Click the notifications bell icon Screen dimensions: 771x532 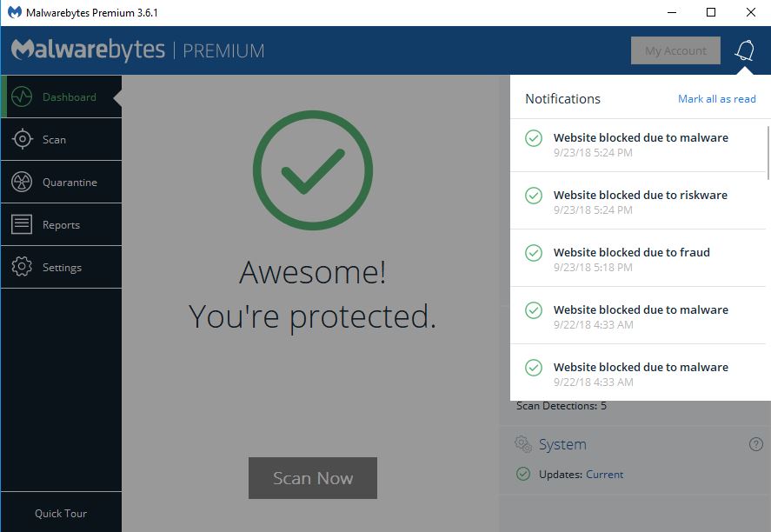click(x=745, y=50)
